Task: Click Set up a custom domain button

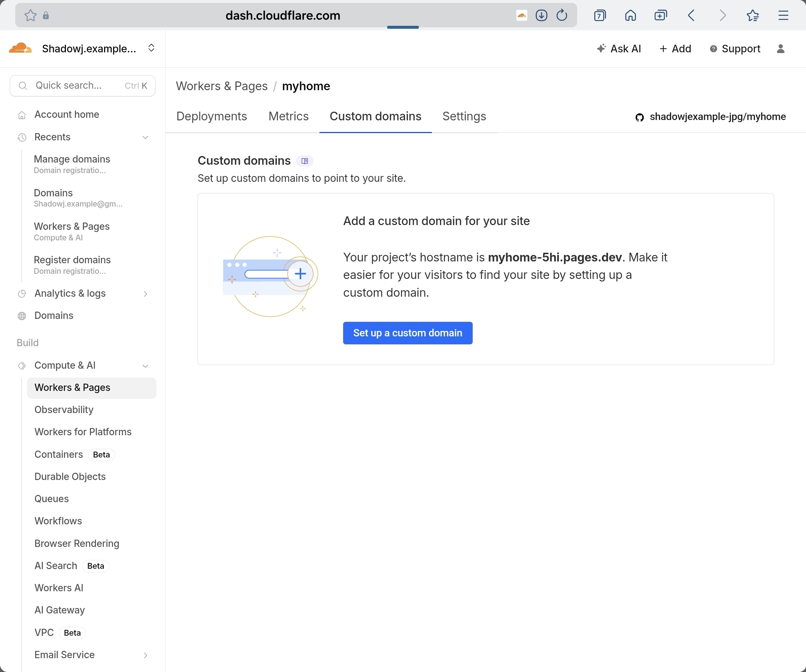Action: pyautogui.click(x=408, y=333)
